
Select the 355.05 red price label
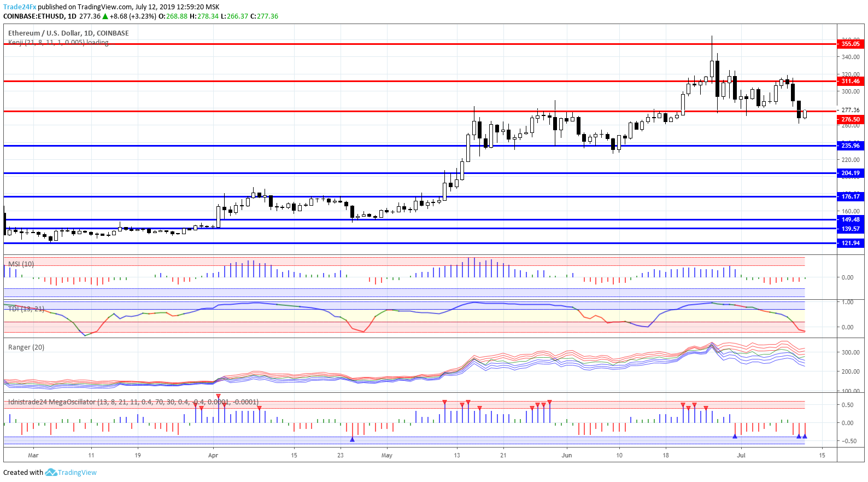[x=850, y=44]
